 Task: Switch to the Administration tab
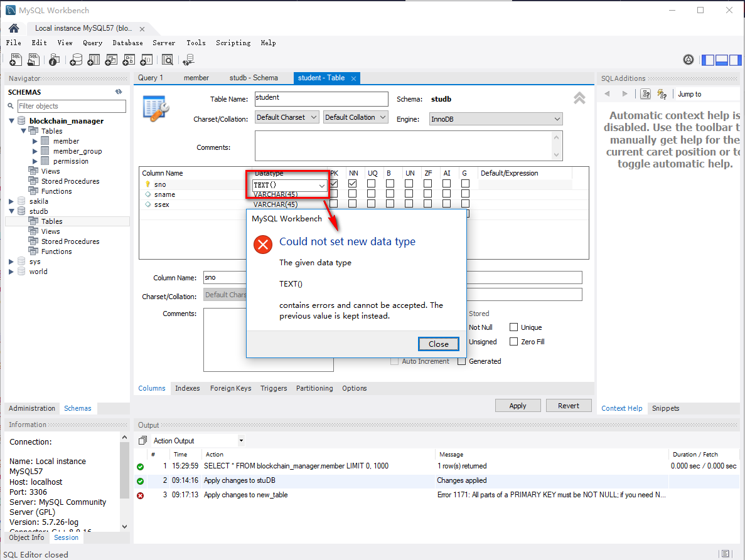click(x=32, y=408)
